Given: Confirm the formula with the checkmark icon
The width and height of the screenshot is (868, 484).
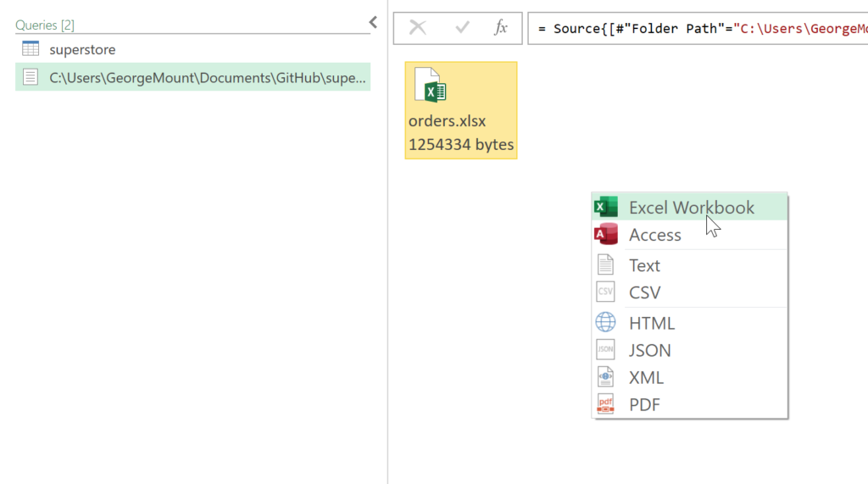Looking at the screenshot, I should pyautogui.click(x=462, y=28).
